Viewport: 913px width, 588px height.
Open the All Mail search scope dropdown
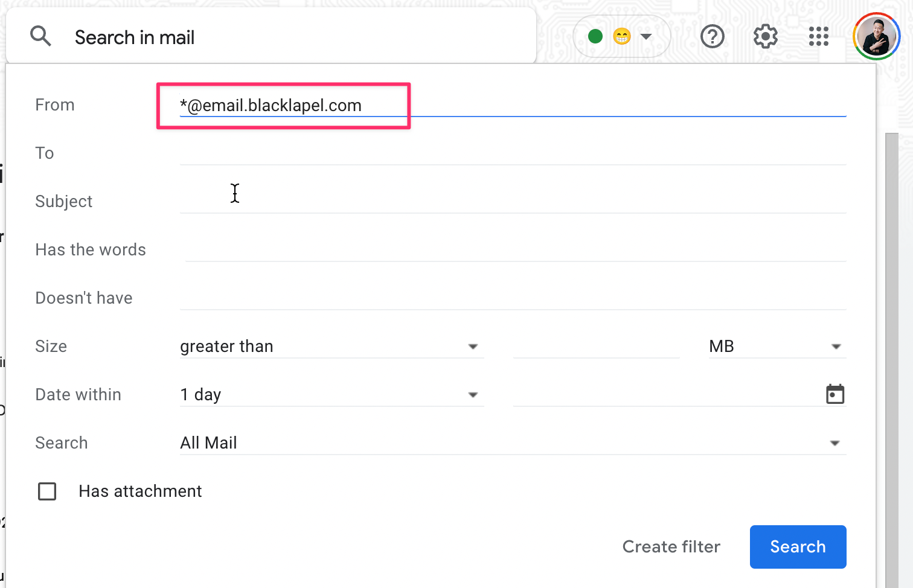513,443
